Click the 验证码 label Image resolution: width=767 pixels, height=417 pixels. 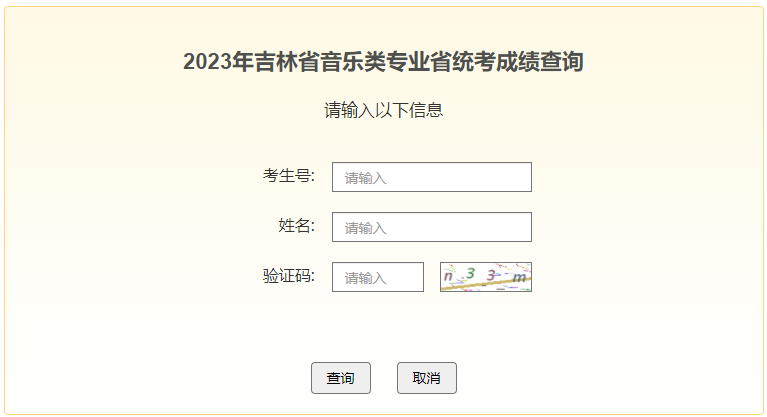289,276
